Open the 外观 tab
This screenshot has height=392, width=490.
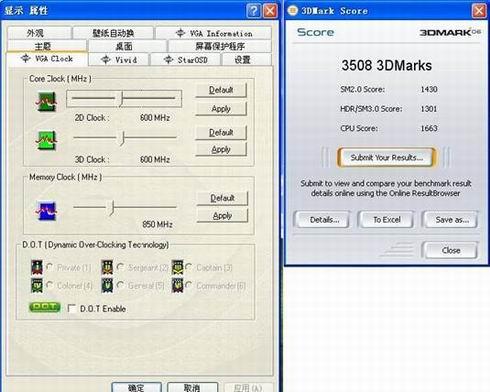39,33
